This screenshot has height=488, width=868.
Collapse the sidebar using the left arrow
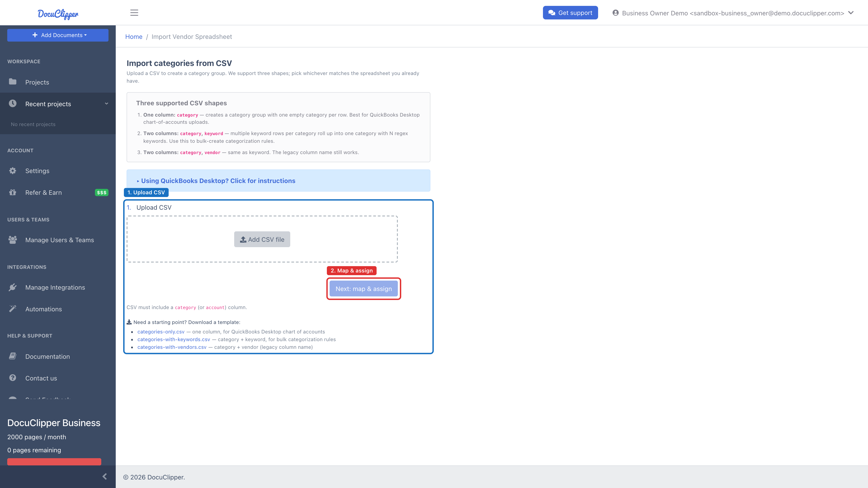point(104,476)
